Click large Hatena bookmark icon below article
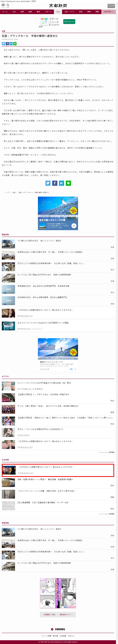This screenshot has height=644, width=118. tap(61, 183)
